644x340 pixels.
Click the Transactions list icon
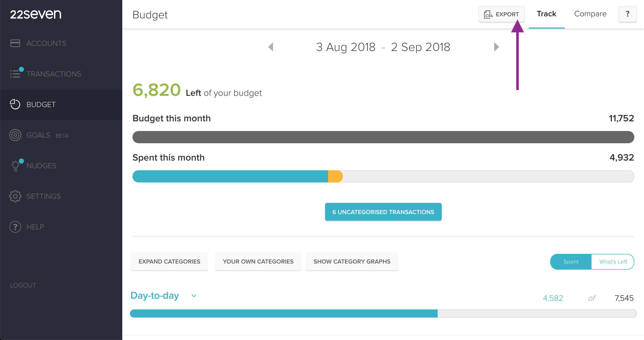point(15,74)
